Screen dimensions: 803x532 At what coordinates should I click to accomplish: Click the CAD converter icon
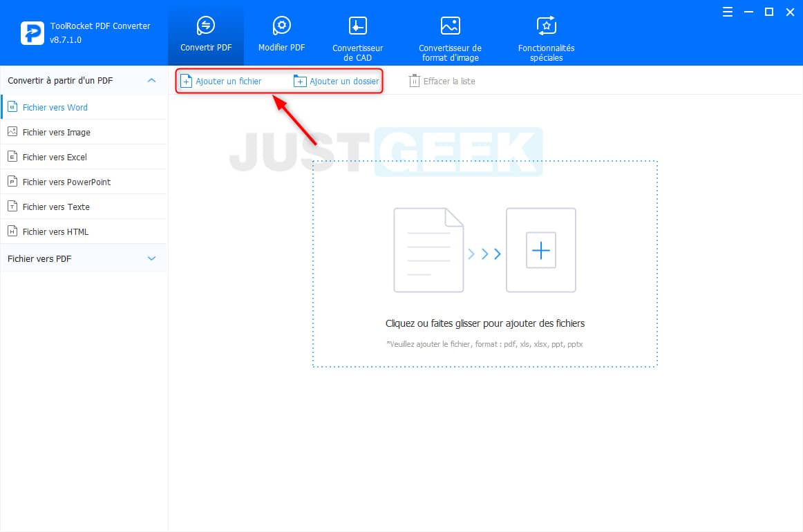357,25
